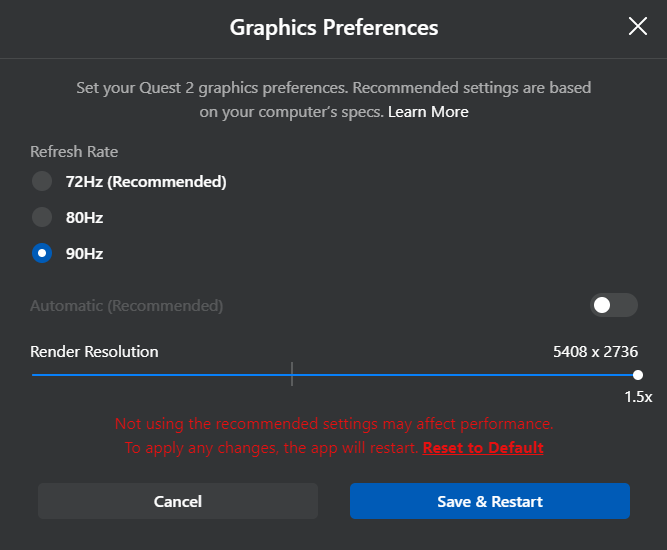This screenshot has width=667, height=550.
Task: Click the 90Hz label text
Action: pyautogui.click(x=85, y=253)
